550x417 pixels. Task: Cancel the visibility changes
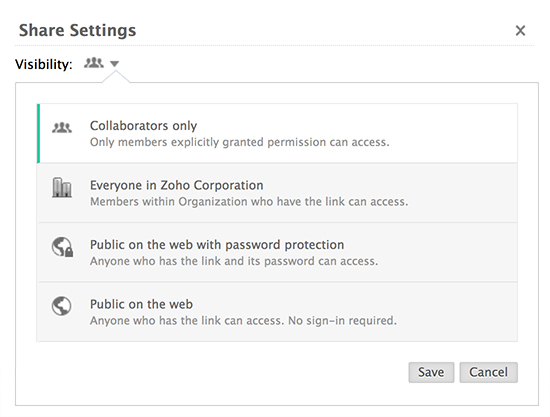489,372
